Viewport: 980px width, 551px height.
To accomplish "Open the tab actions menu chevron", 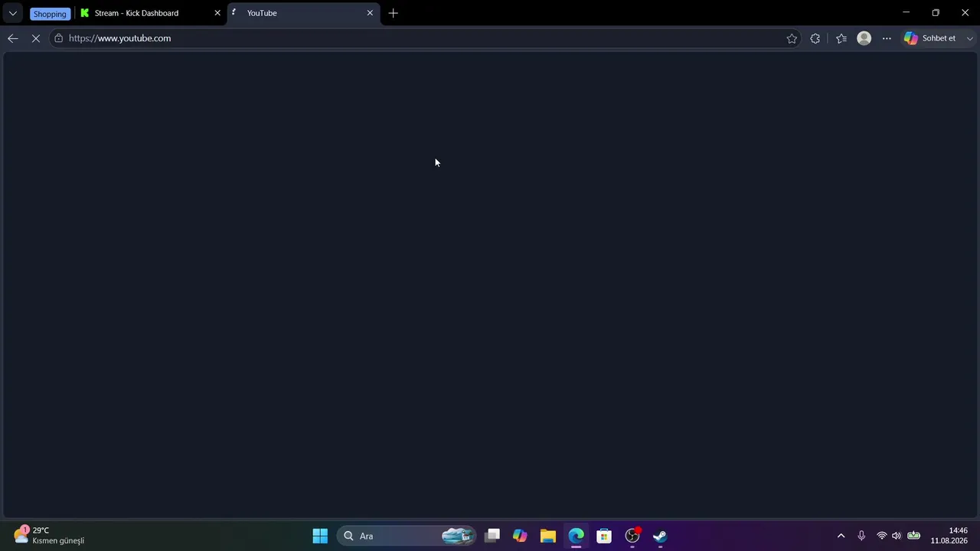I will [x=12, y=13].
